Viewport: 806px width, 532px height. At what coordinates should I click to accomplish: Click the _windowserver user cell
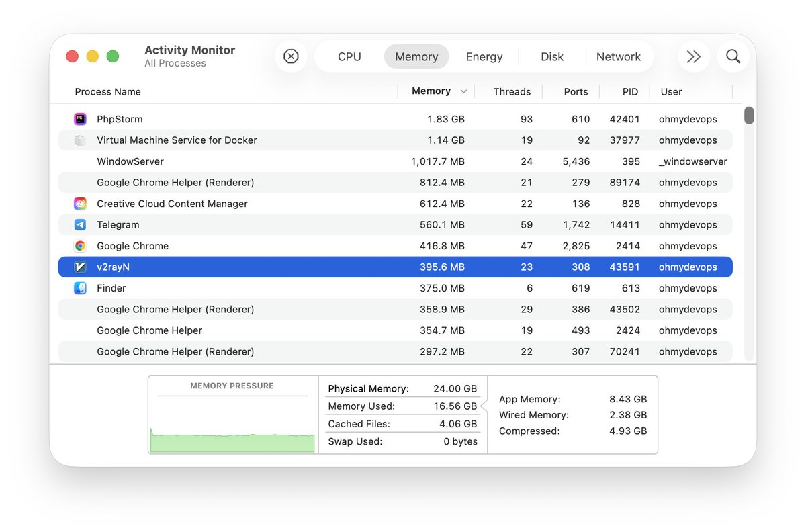(693, 161)
